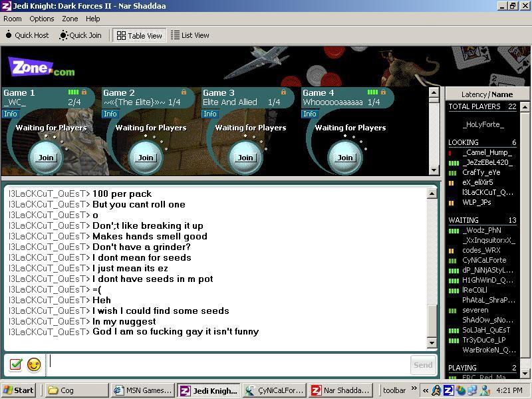Click Quick Host in the toolbar
Image resolution: width=532 pixels, height=399 pixels.
pyautogui.click(x=27, y=35)
